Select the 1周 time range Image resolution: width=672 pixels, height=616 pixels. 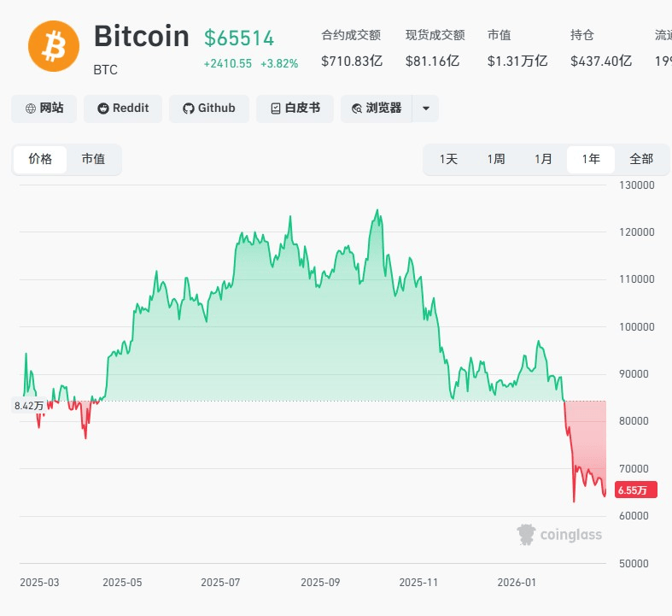pyautogui.click(x=496, y=159)
